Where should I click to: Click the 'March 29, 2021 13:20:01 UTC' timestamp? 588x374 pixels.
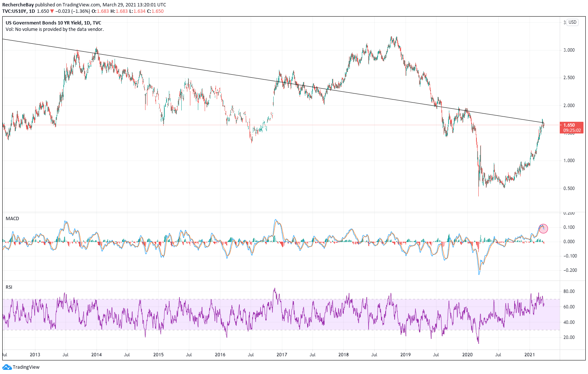pyautogui.click(x=134, y=5)
